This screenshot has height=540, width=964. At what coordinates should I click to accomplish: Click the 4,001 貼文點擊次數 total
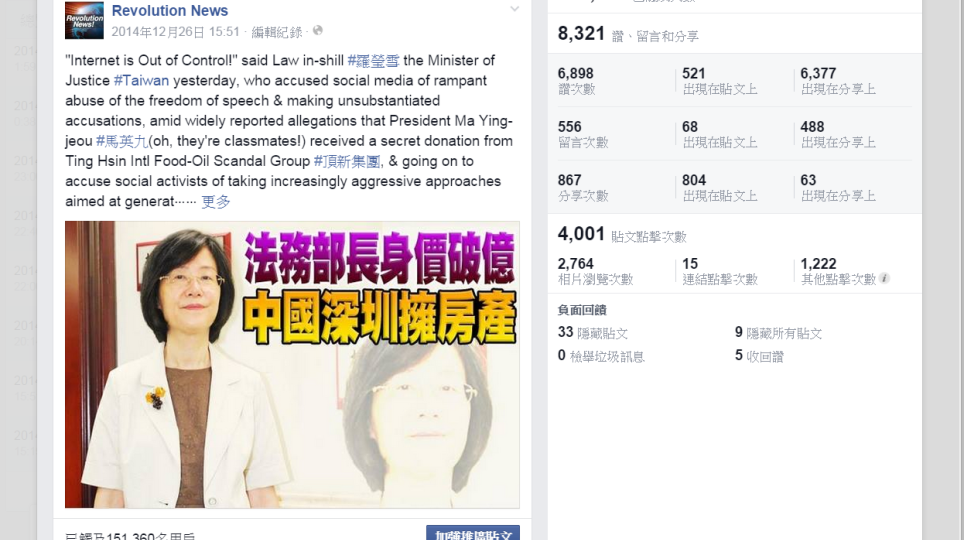tap(622, 234)
